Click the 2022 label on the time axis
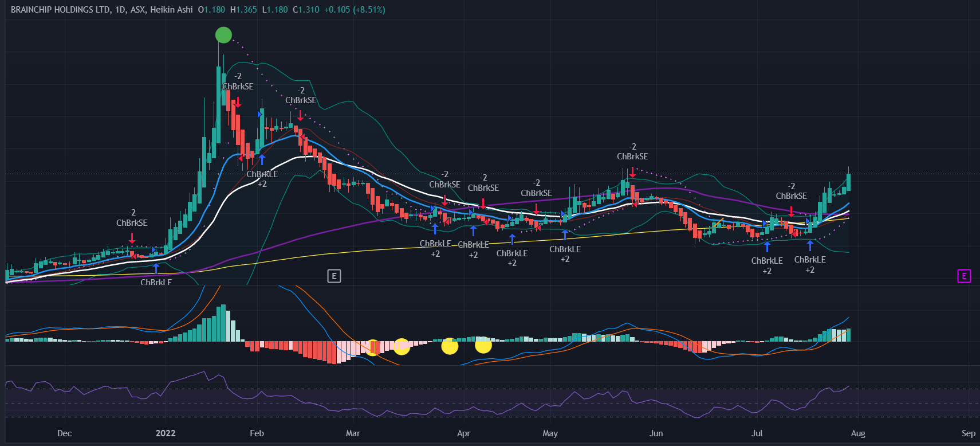 tap(166, 433)
